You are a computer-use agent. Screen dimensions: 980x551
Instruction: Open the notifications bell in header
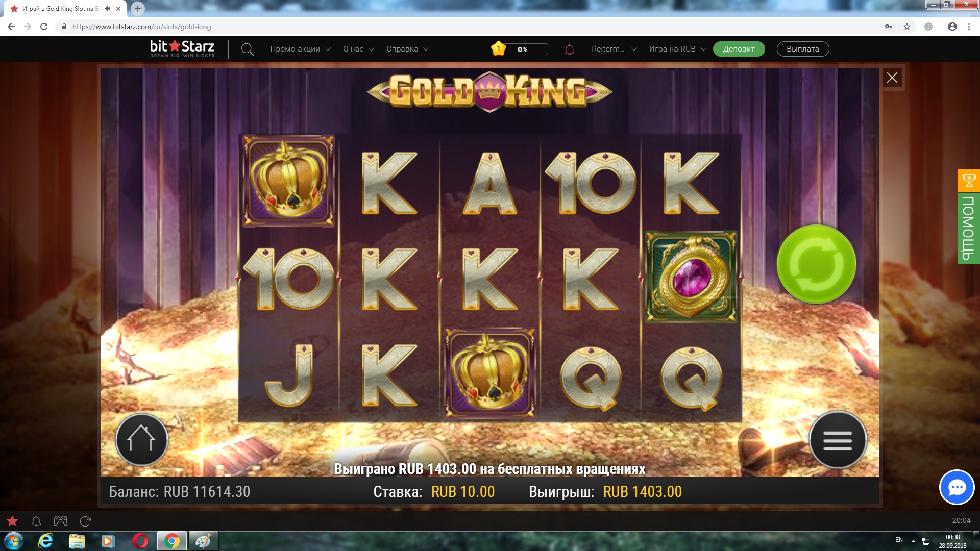point(569,49)
